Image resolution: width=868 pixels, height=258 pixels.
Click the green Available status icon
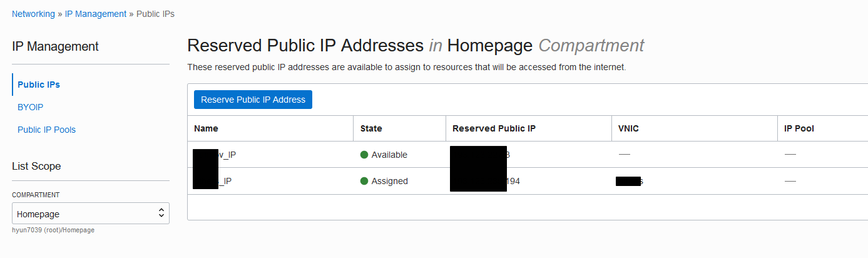pos(364,155)
